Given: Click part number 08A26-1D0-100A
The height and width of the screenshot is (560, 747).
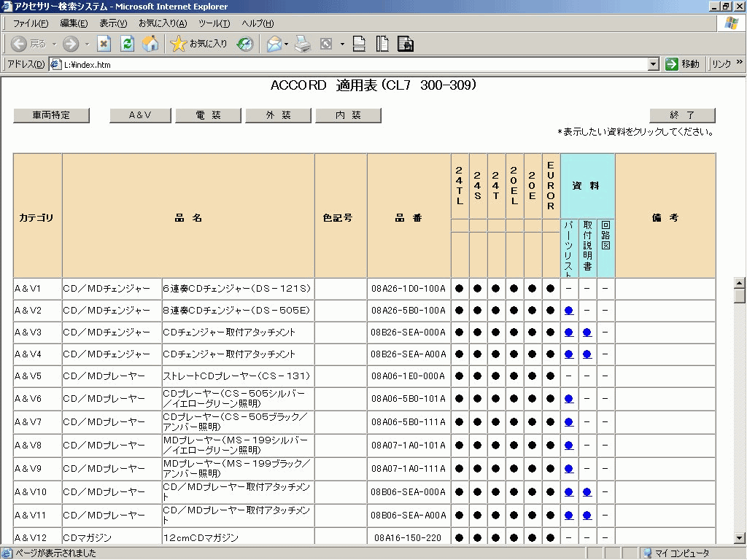Looking at the screenshot, I should (409, 289).
